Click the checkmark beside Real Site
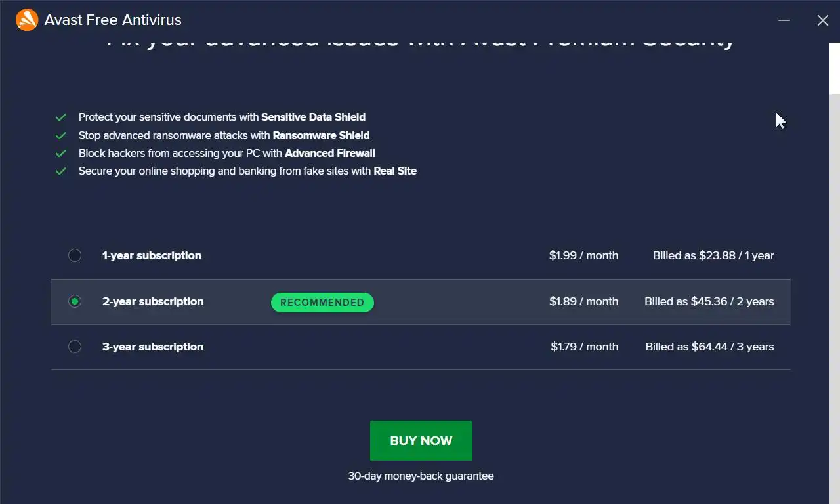 tap(61, 171)
